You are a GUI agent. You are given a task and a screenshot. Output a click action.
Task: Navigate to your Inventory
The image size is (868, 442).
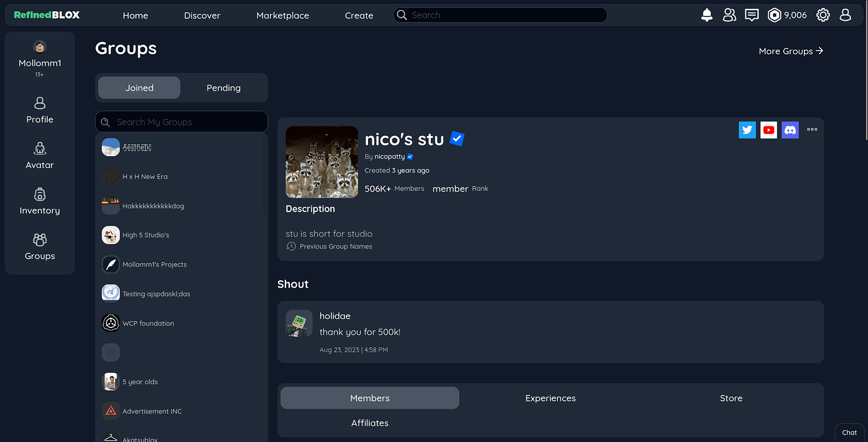39,201
